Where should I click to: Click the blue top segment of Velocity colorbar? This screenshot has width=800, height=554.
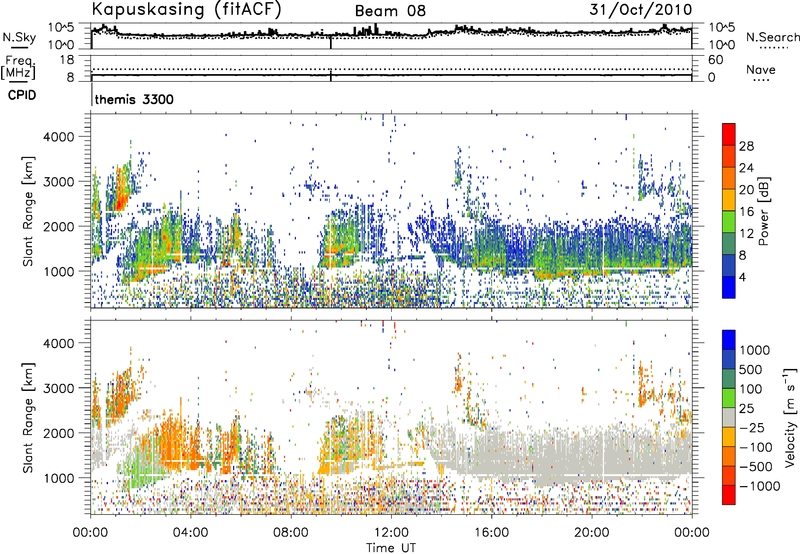click(x=729, y=340)
